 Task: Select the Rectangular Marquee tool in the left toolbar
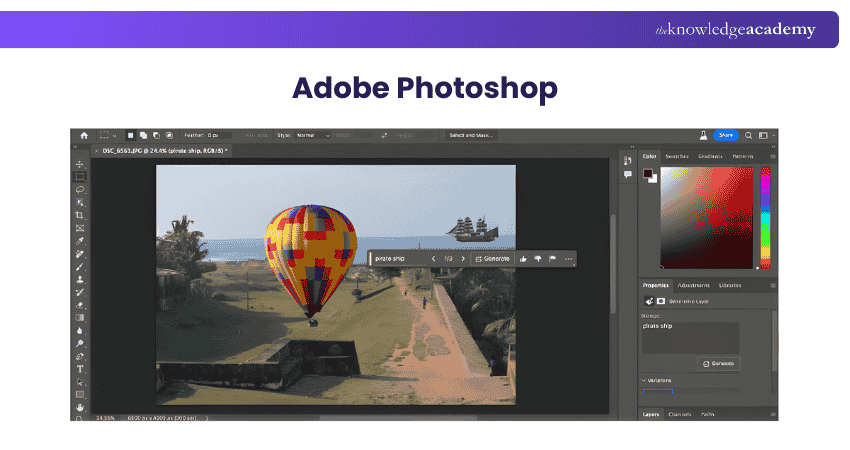[80, 177]
